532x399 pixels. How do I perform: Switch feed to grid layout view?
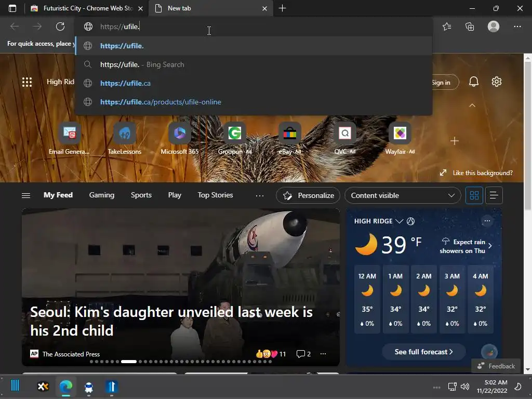tap(474, 195)
